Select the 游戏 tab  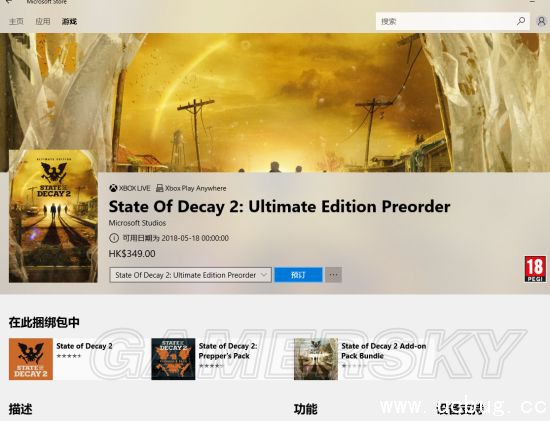click(x=69, y=21)
